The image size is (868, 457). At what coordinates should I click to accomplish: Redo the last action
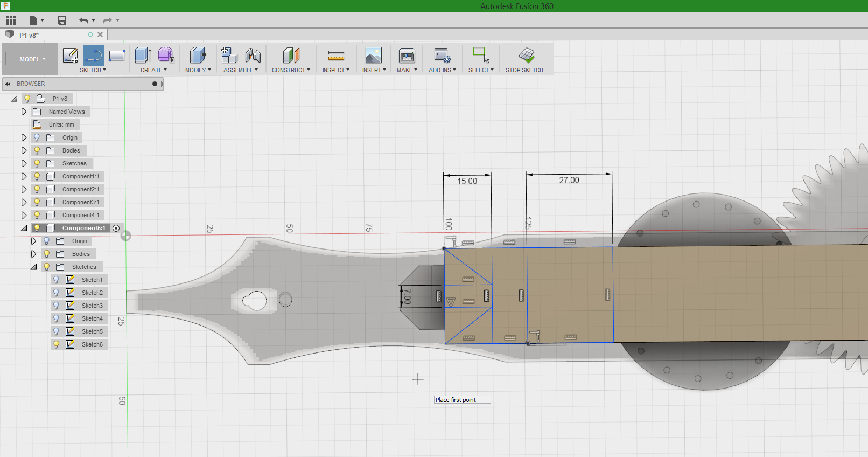[108, 20]
